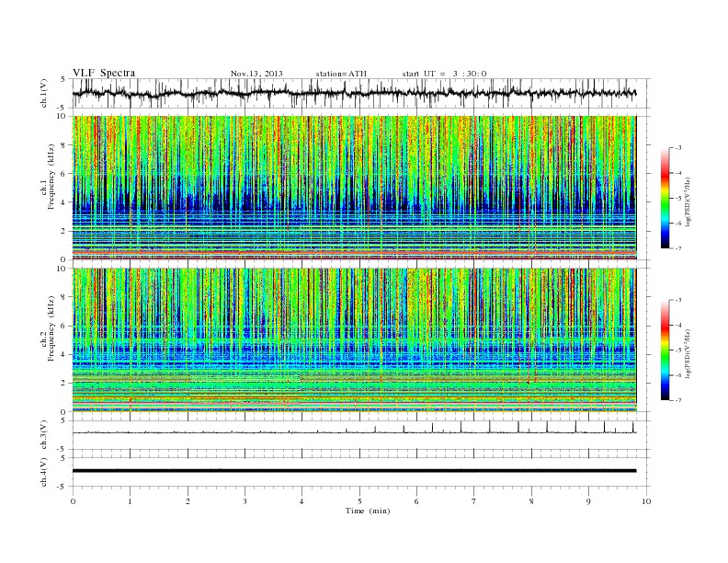This screenshot has width=728, height=563.
Task: Select the date text "Nov.13, 2013"
Action: click(x=256, y=74)
